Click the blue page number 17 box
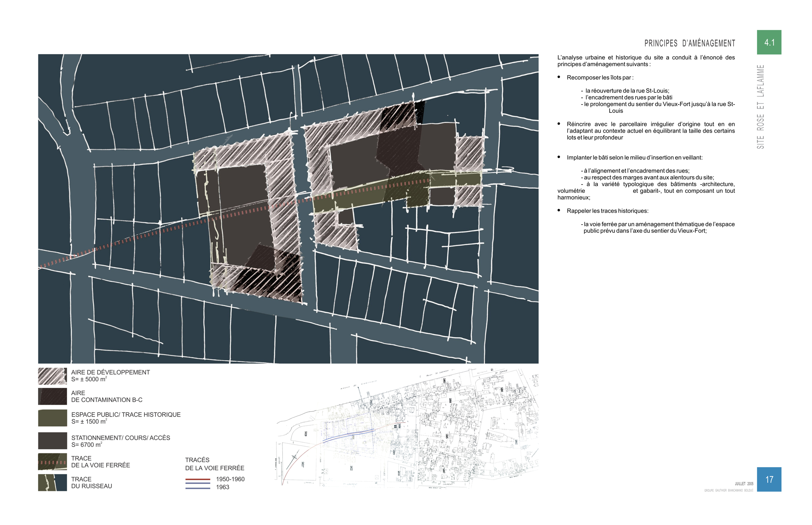 (769, 479)
